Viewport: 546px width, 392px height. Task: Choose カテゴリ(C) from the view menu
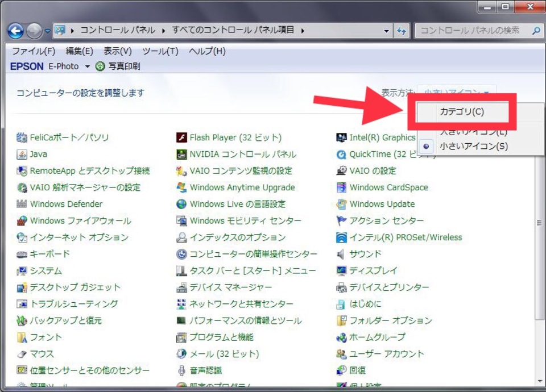point(462,112)
